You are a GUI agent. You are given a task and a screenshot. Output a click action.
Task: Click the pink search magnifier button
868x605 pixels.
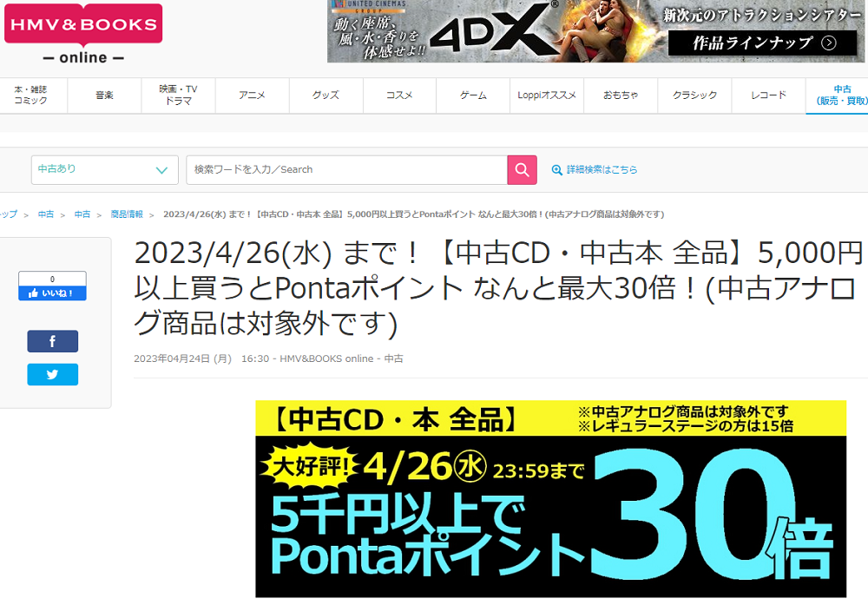522,170
